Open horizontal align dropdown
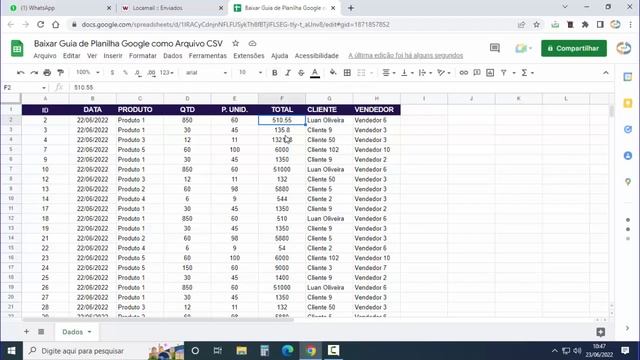This screenshot has width=640, height=360. point(389,73)
